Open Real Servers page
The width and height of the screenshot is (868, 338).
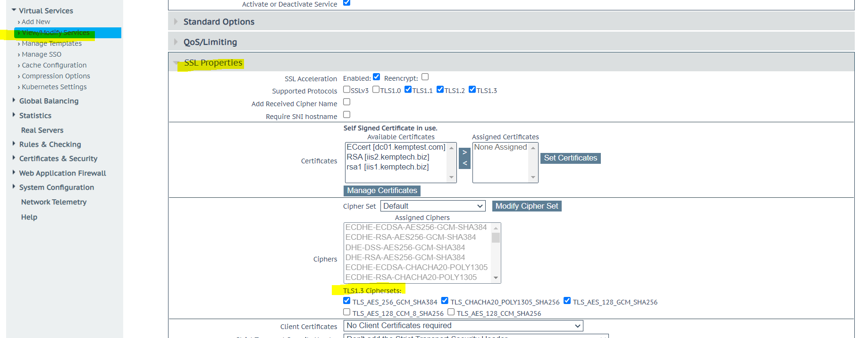[42, 130]
